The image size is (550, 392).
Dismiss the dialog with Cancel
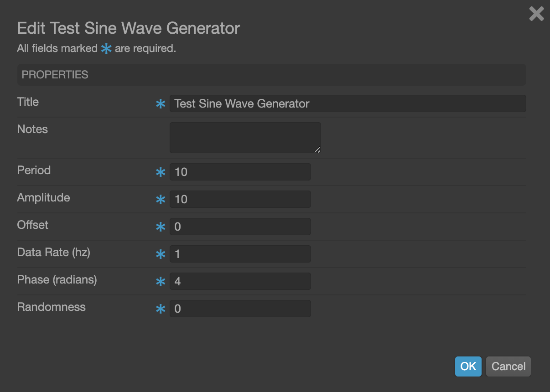tap(508, 366)
